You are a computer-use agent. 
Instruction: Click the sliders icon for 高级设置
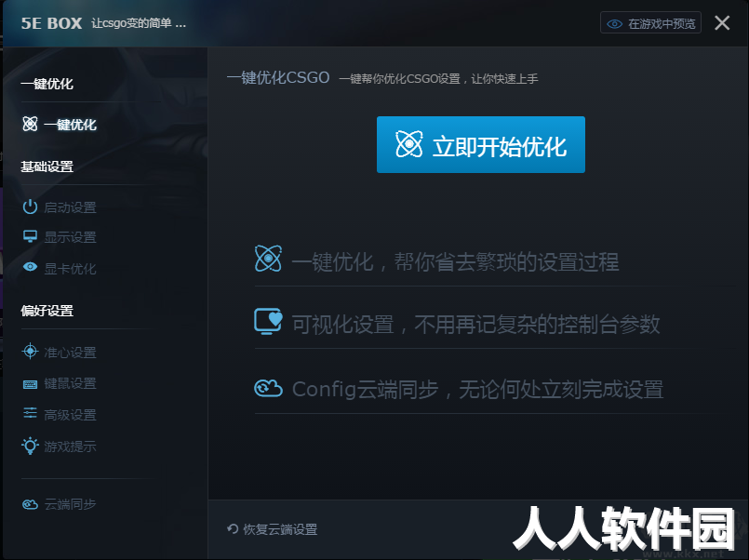pos(30,413)
